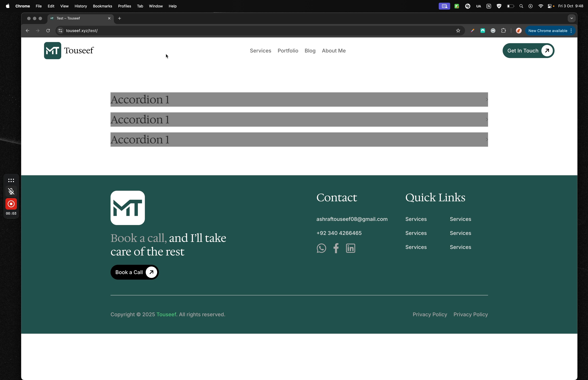Click the Chrome app menu
The height and width of the screenshot is (380, 588).
coord(22,6)
